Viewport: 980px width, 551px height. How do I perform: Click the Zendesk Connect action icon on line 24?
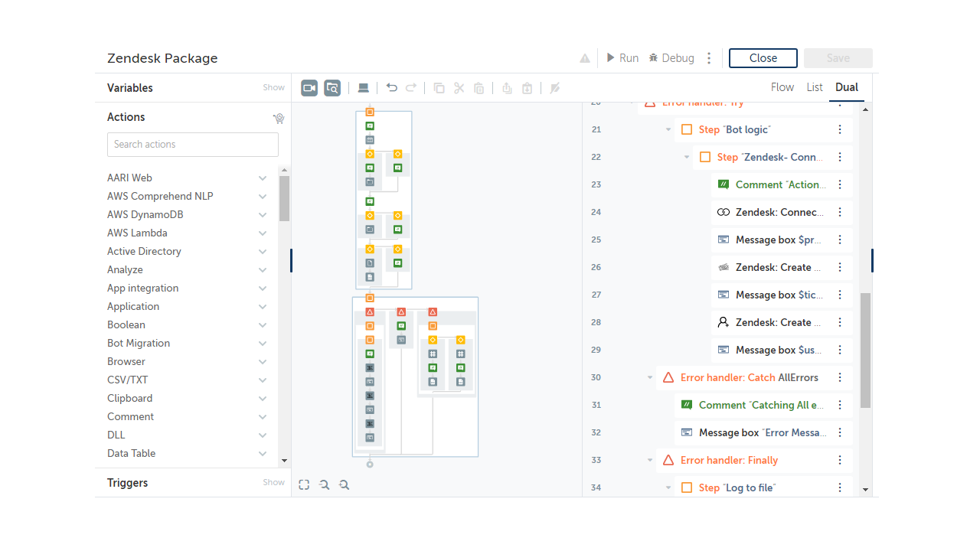(x=724, y=212)
